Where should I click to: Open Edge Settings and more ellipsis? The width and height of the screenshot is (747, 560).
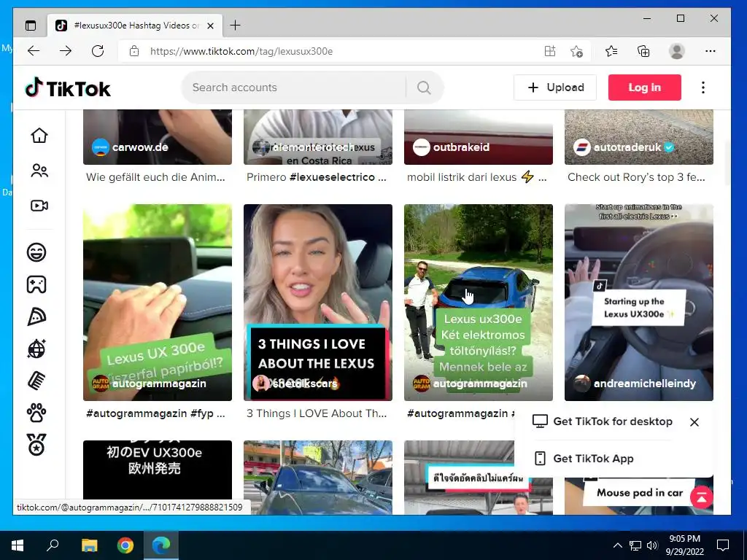pyautogui.click(x=711, y=51)
